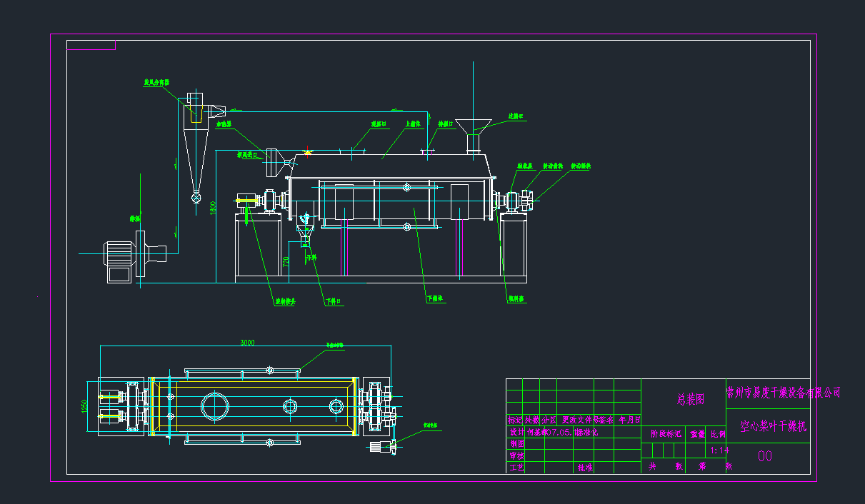Select the 轴承座 bearing seat annotation

524,166
